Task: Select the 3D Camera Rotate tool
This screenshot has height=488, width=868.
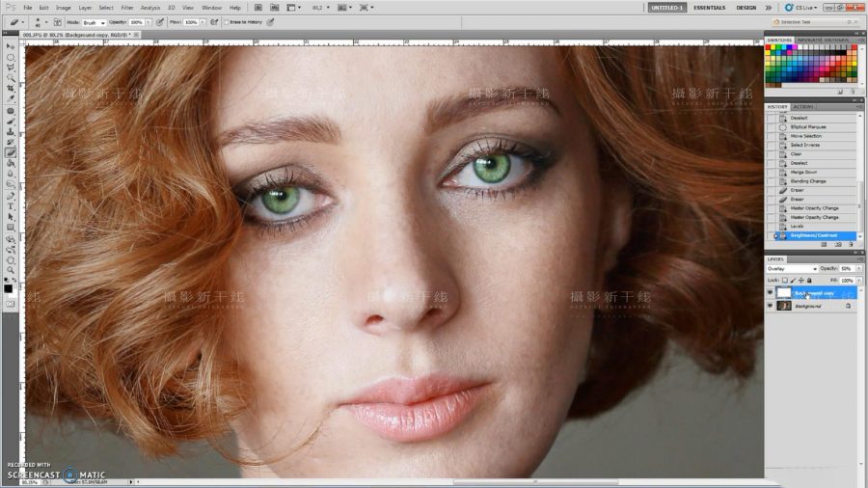Action: click(11, 250)
